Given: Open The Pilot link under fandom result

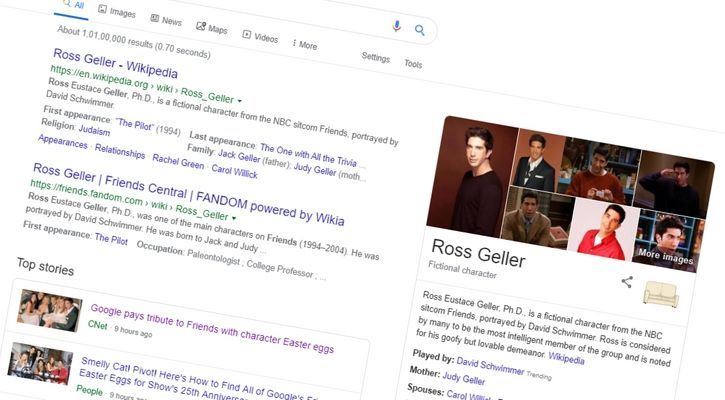Looking at the screenshot, I should (x=111, y=239).
